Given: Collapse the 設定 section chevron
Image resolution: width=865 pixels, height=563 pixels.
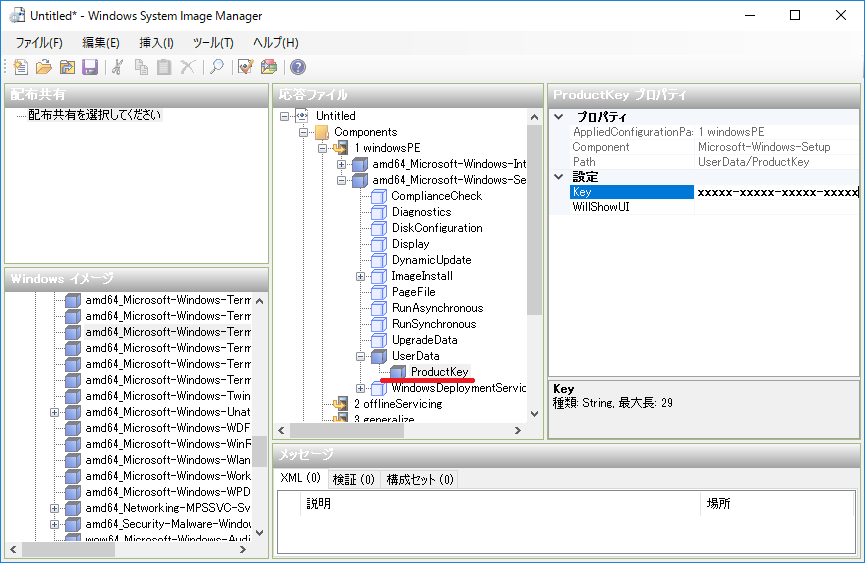Looking at the screenshot, I should coord(559,176).
